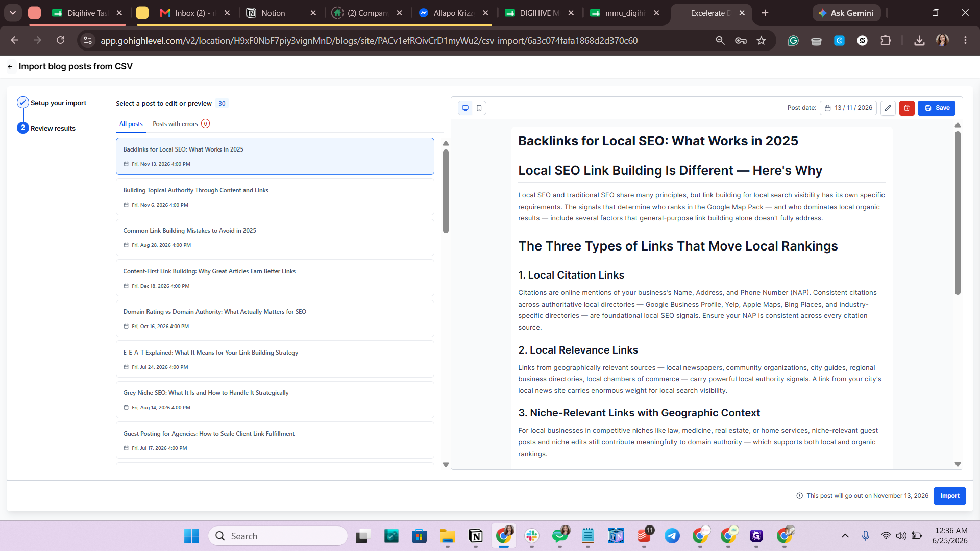The width and height of the screenshot is (980, 551).
Task: Click the preview pane scrollbar thumb
Action: [x=958, y=213]
